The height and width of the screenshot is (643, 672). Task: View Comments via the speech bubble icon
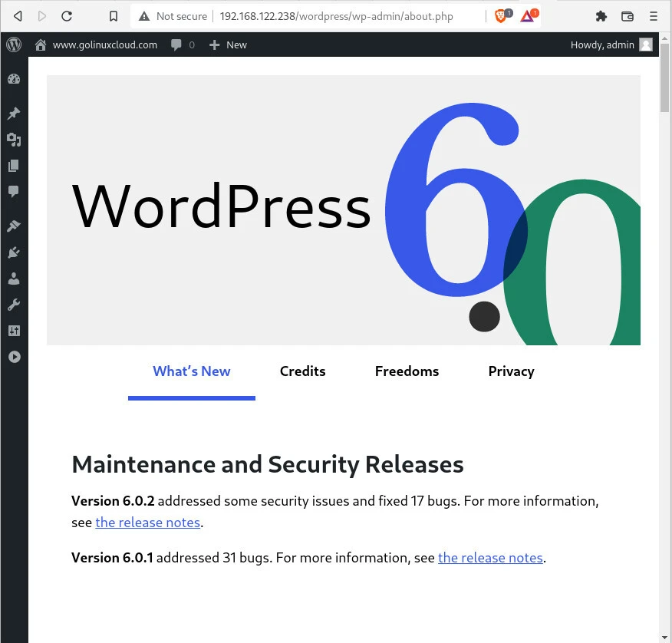(14, 192)
